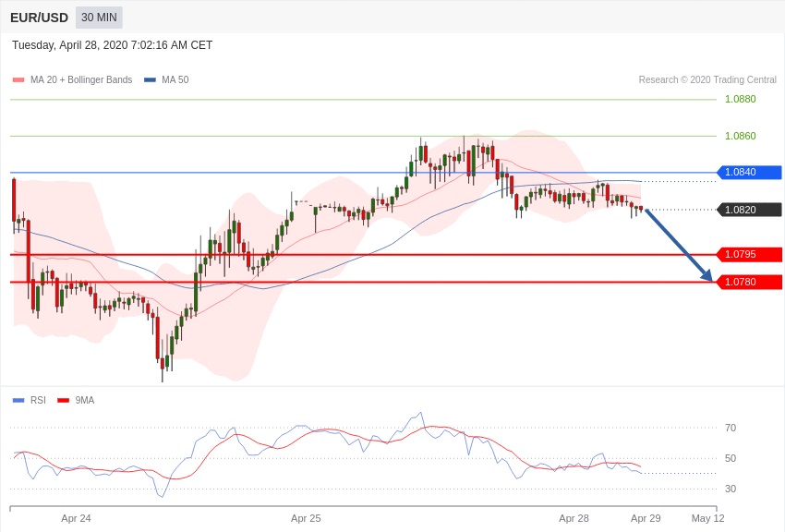This screenshot has width=785, height=532.
Task: Click the black 1.0820 current price tag
Action: (x=749, y=210)
